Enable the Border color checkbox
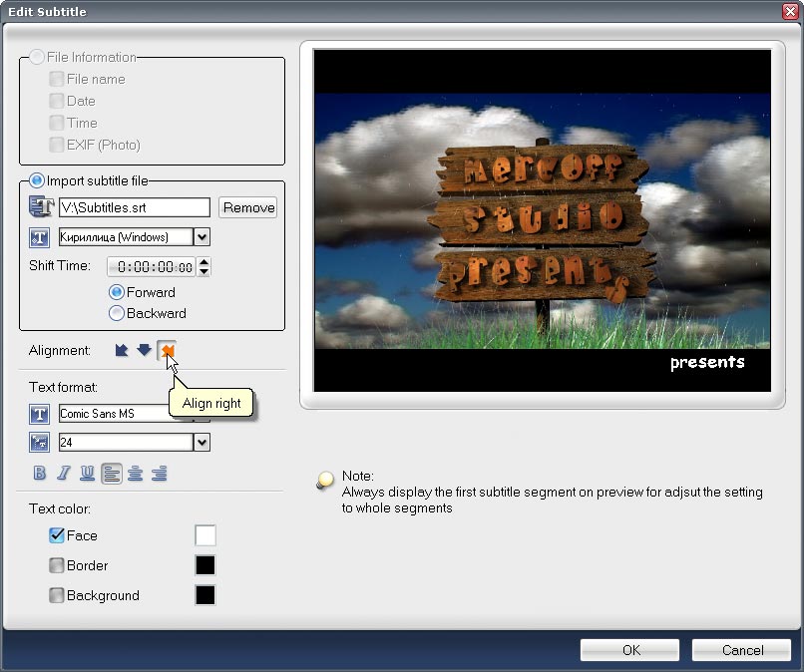The width and height of the screenshot is (804, 672). click(57, 565)
